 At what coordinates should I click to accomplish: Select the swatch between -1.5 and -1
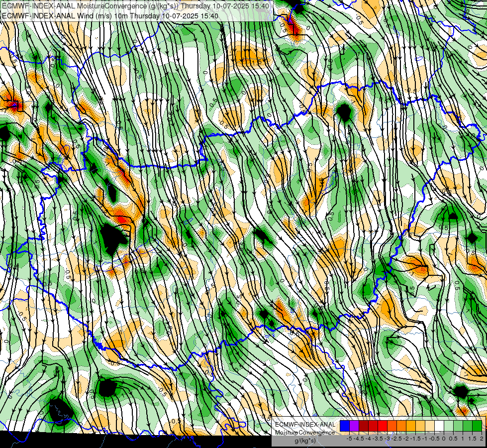tap(420, 426)
